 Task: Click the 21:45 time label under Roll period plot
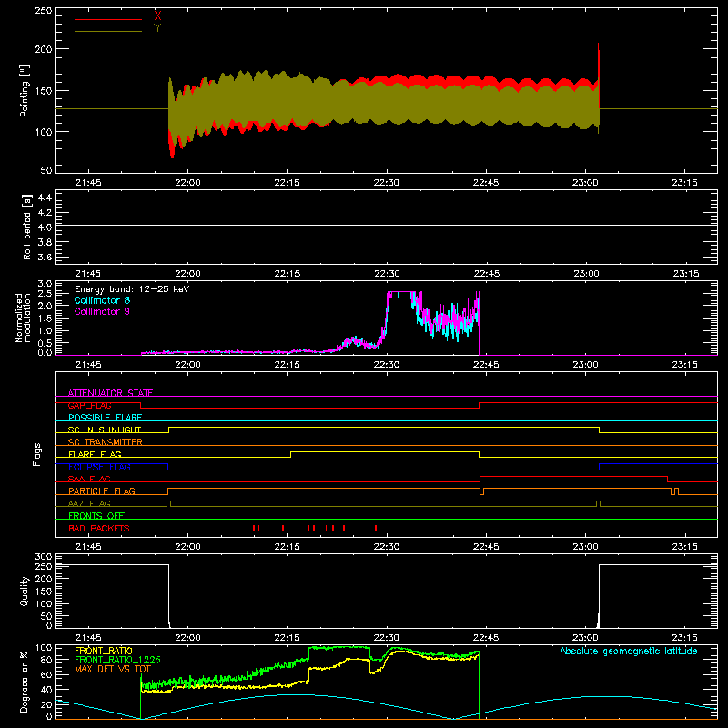88,274
